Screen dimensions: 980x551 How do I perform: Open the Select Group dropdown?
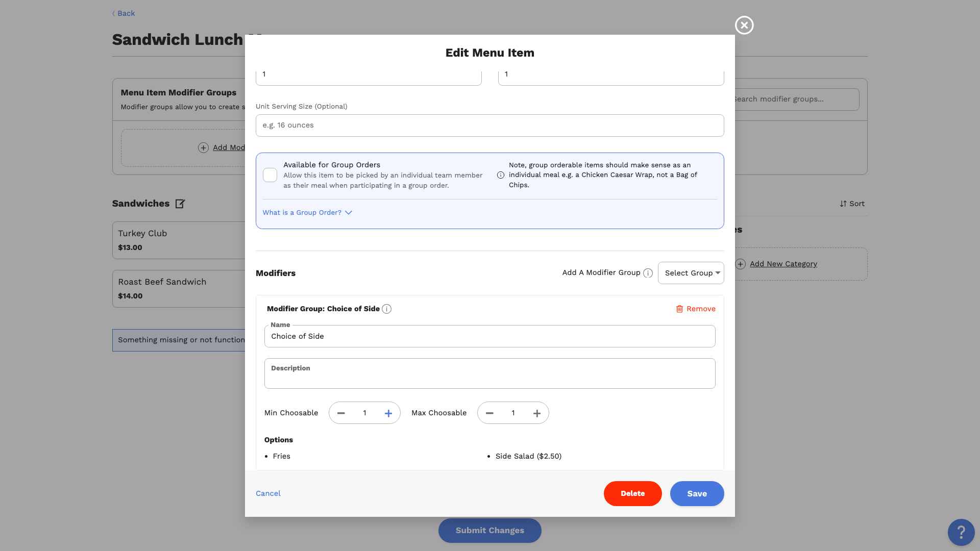tap(691, 273)
